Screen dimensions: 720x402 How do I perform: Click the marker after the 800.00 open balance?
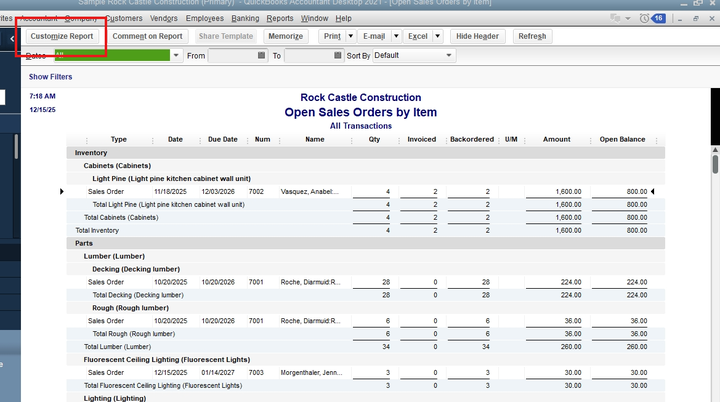tap(652, 192)
